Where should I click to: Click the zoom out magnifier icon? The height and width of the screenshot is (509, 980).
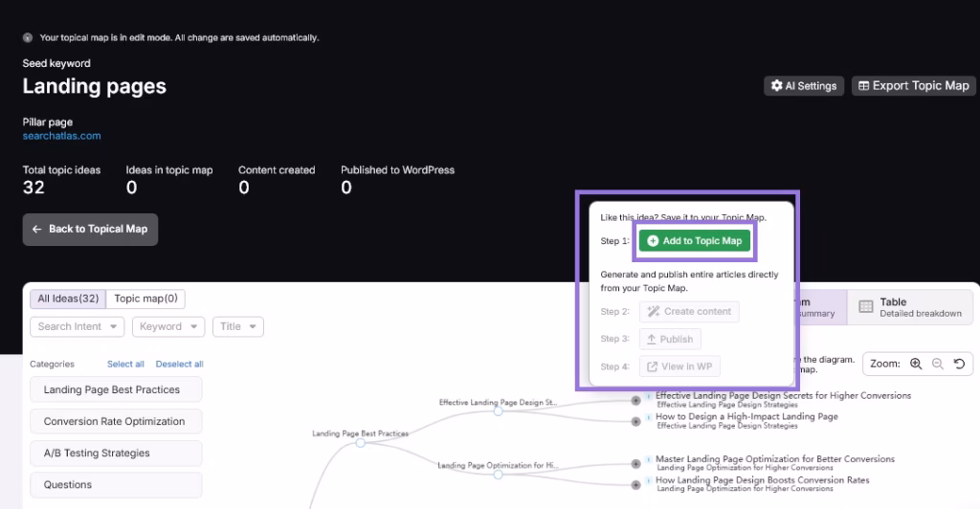tap(937, 364)
